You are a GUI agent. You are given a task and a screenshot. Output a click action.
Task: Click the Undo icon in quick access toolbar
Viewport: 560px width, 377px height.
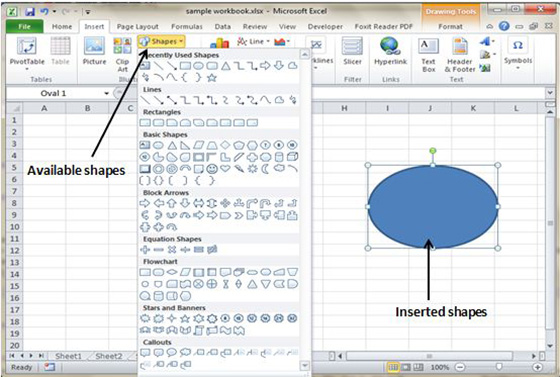[x=44, y=11]
